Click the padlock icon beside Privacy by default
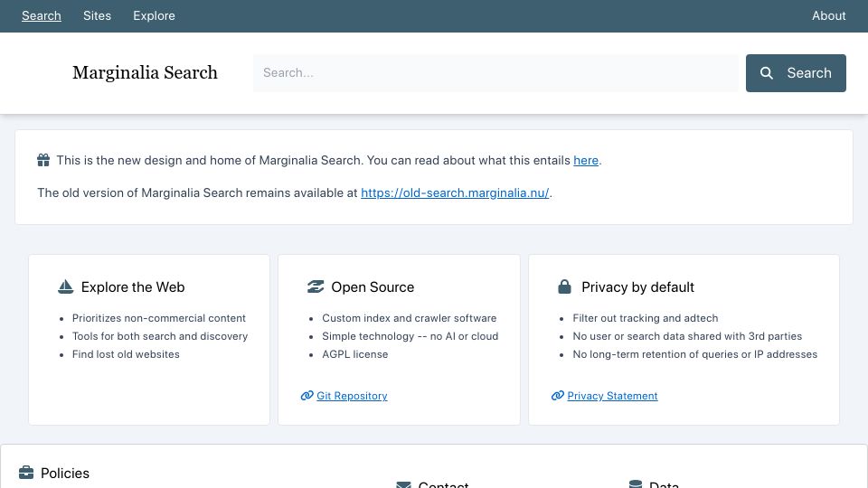Viewport: 868px width, 488px height. 564,286
